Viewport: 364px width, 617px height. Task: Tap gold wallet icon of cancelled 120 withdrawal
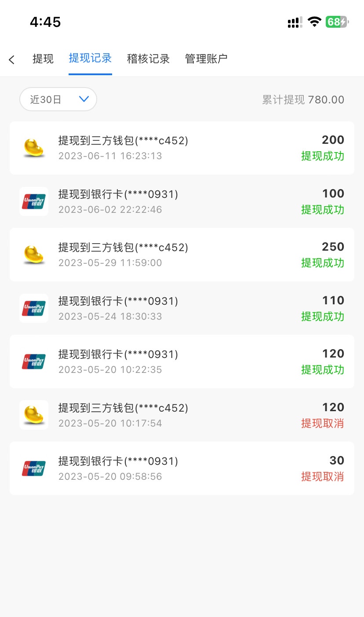click(34, 415)
